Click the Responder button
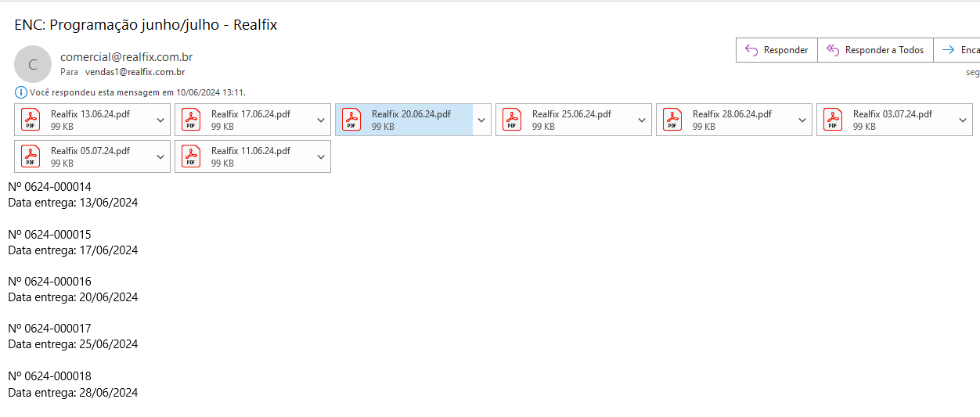Screen dimensions: 980x417 [x=776, y=50]
